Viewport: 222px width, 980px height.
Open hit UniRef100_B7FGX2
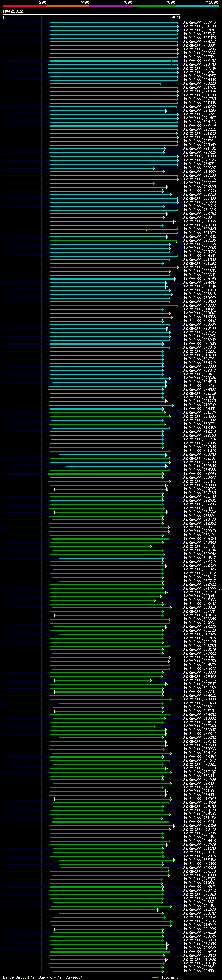(199, 34)
